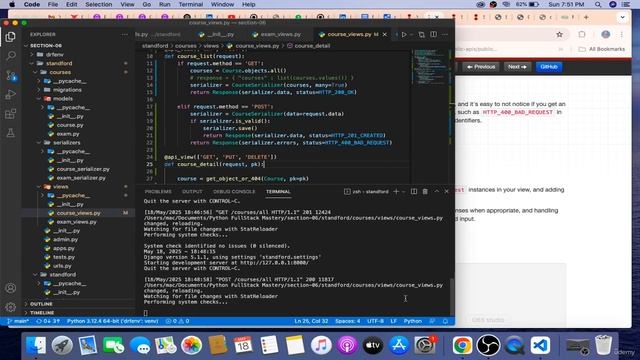
Task: Split the editor to the right
Action: point(433,35)
